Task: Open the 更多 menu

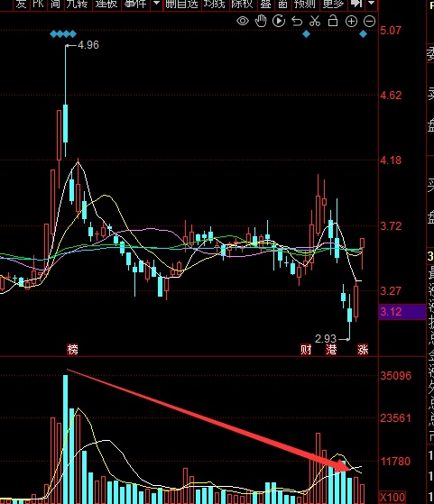Action: (333, 4)
